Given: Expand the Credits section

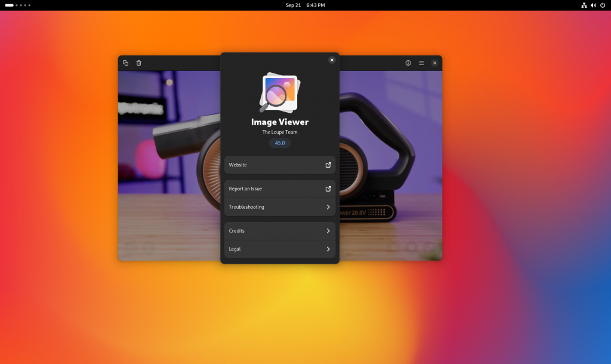Looking at the screenshot, I should pyautogui.click(x=279, y=231).
